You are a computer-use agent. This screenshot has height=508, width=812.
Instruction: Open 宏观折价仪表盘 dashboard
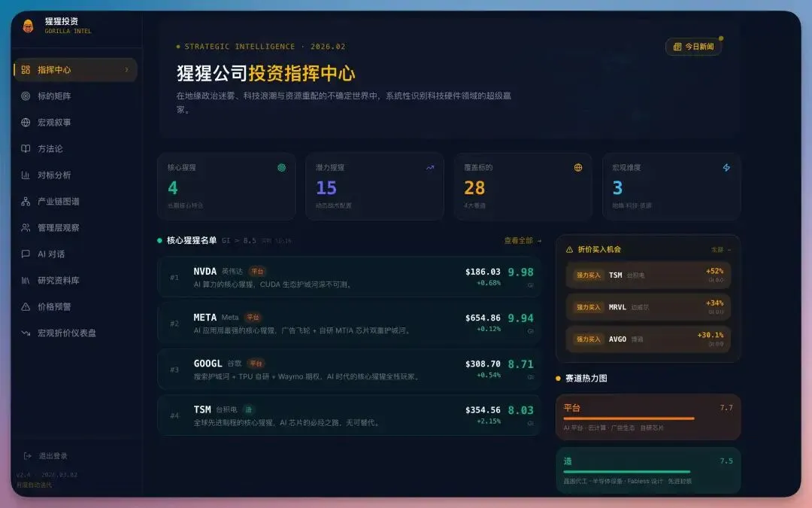[x=76, y=333]
